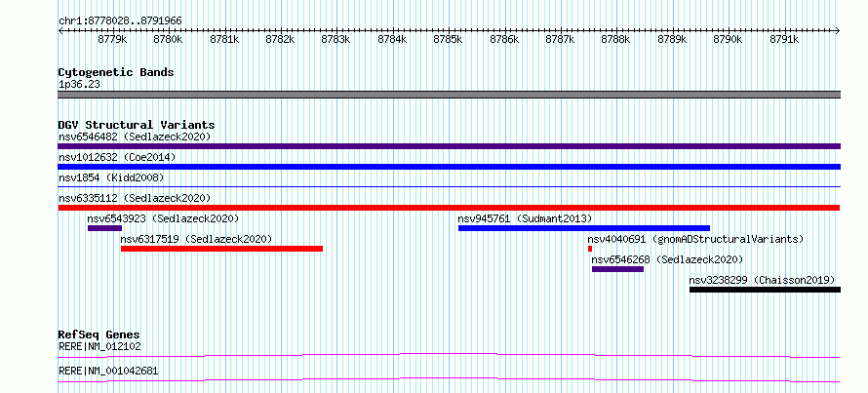Viewport: 868px width, 393px height.
Task: Open the nsv6546268 (Sedlazeck2020) label
Action: point(667,259)
